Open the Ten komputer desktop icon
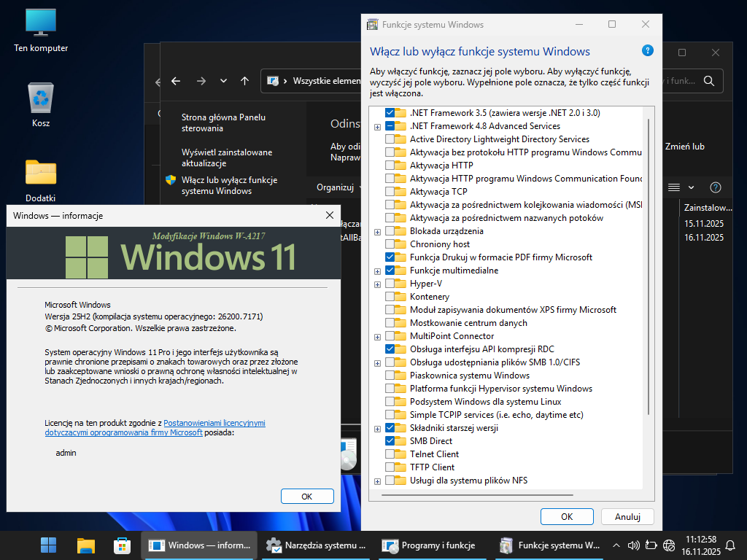Viewport: 747px width, 560px height. pos(41,23)
